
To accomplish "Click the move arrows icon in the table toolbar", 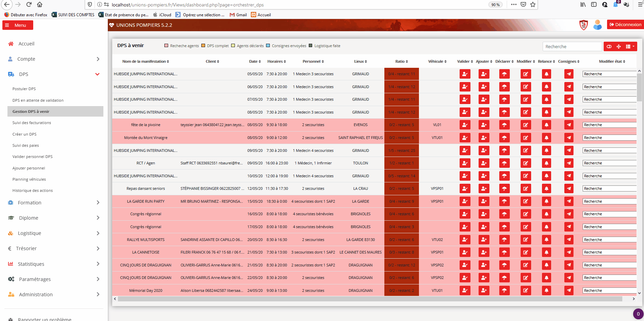I will click(619, 47).
